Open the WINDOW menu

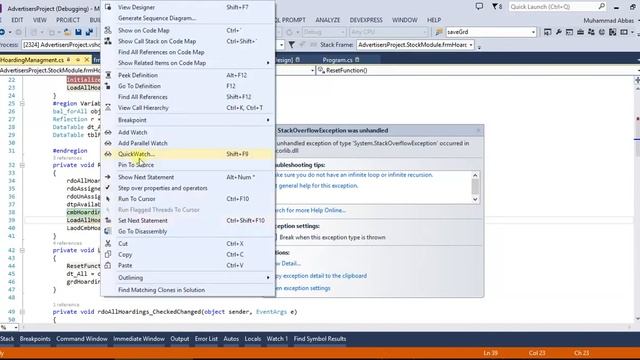pyautogui.click(x=404, y=20)
